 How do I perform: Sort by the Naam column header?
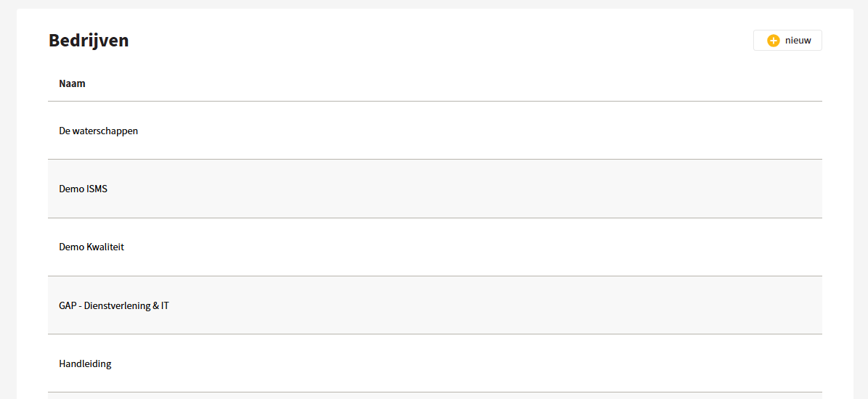[72, 84]
